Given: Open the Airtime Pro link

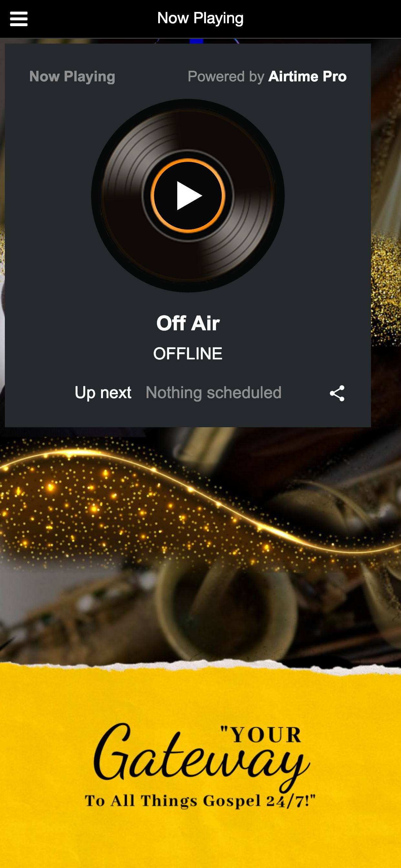Looking at the screenshot, I should coord(307,77).
